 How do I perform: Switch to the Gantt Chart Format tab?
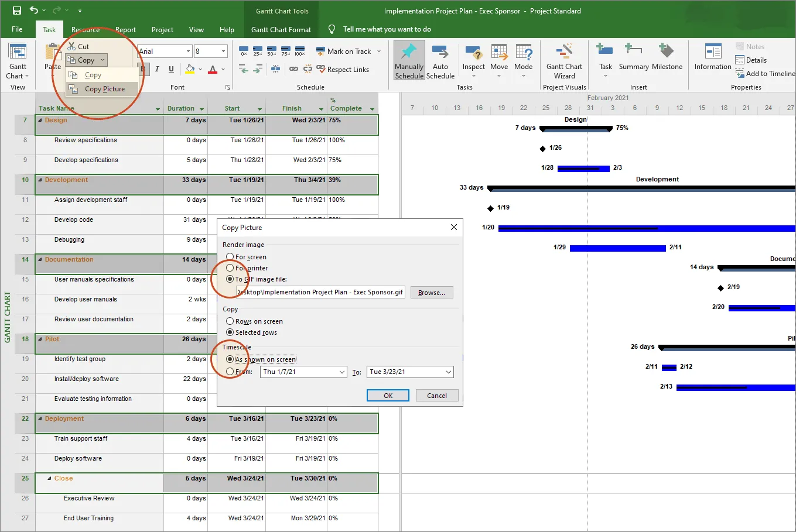click(x=281, y=30)
